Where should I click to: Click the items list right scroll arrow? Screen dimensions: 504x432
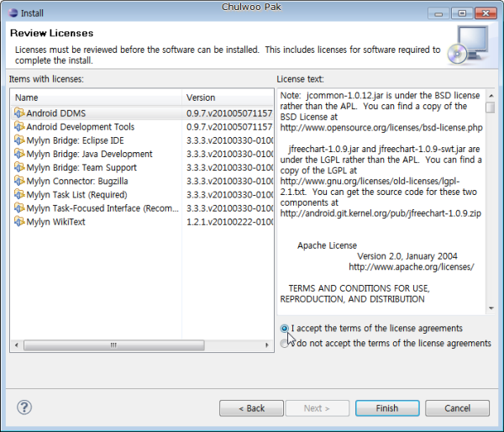(x=267, y=345)
